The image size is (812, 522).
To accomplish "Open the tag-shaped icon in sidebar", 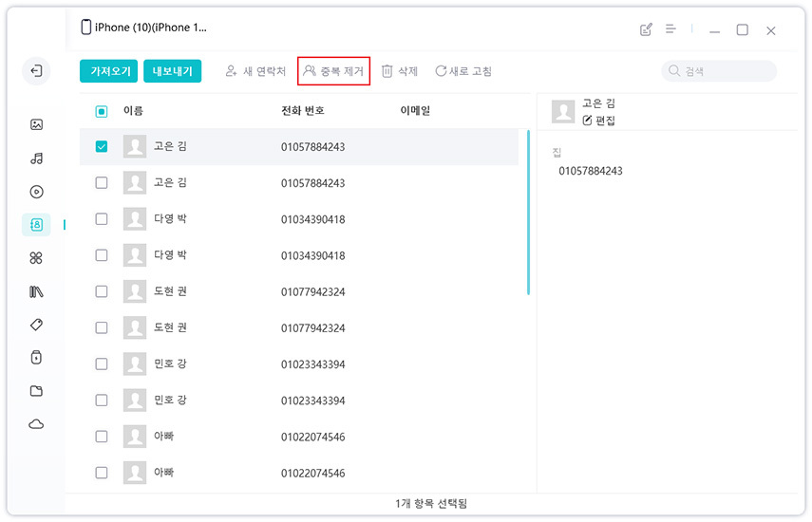I will click(x=36, y=325).
